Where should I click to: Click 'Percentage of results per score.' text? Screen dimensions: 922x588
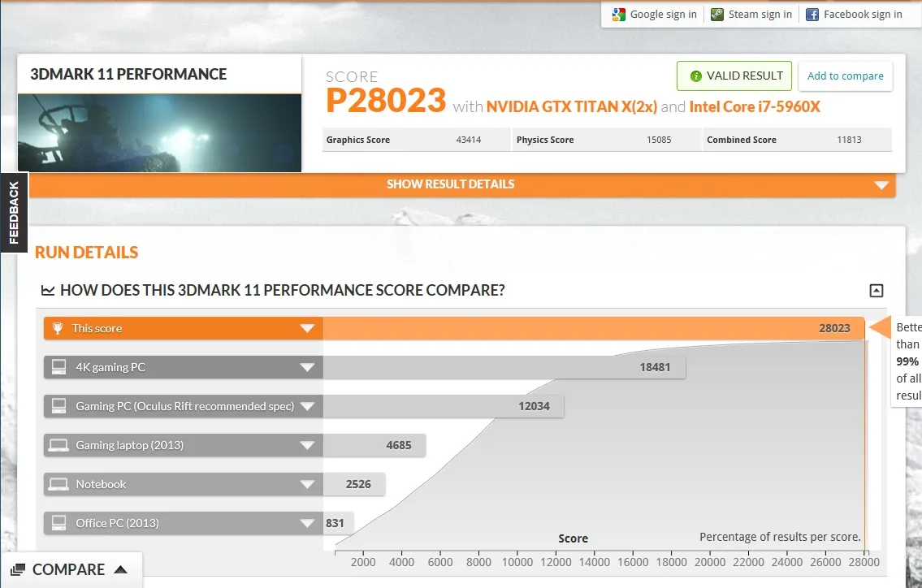[x=780, y=537]
